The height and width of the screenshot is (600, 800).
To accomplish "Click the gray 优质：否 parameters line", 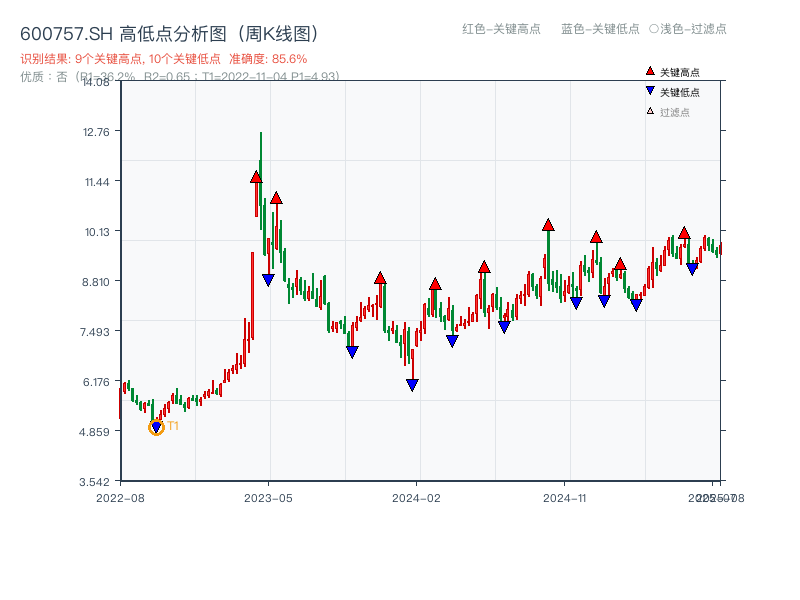I will point(180,77).
